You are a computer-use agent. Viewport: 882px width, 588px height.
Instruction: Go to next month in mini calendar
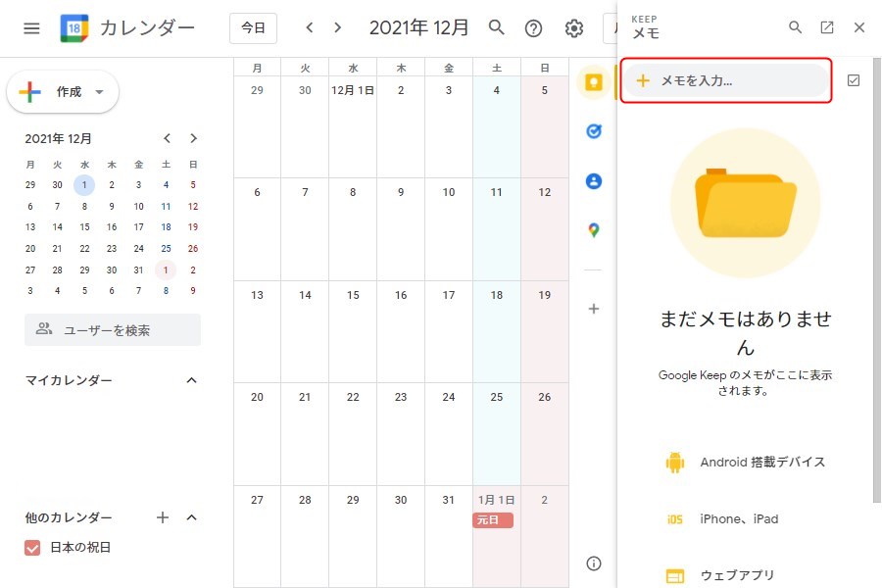pos(194,138)
